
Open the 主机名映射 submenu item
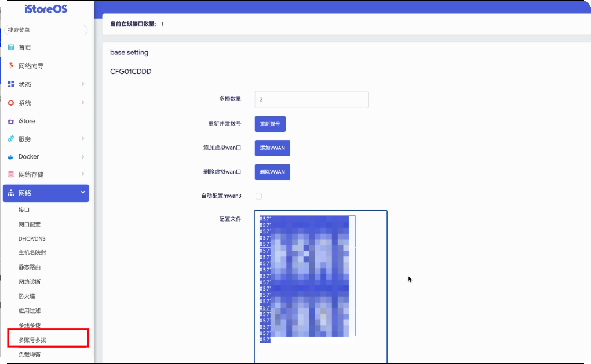(32, 253)
